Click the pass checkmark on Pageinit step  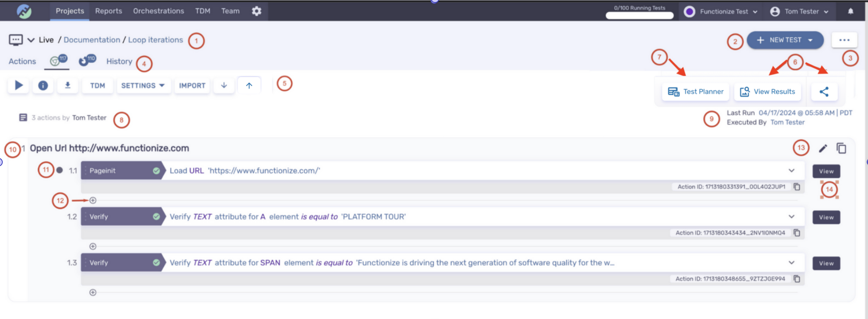click(156, 171)
